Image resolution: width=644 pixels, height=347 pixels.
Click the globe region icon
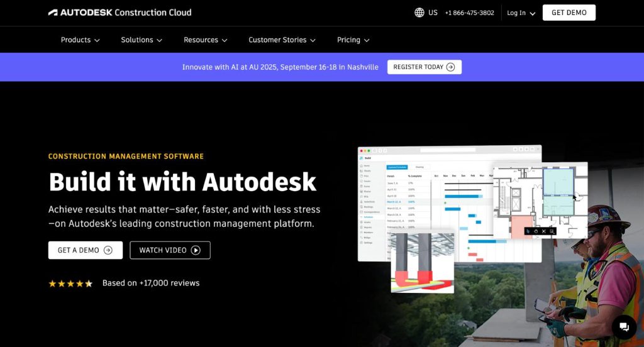419,13
